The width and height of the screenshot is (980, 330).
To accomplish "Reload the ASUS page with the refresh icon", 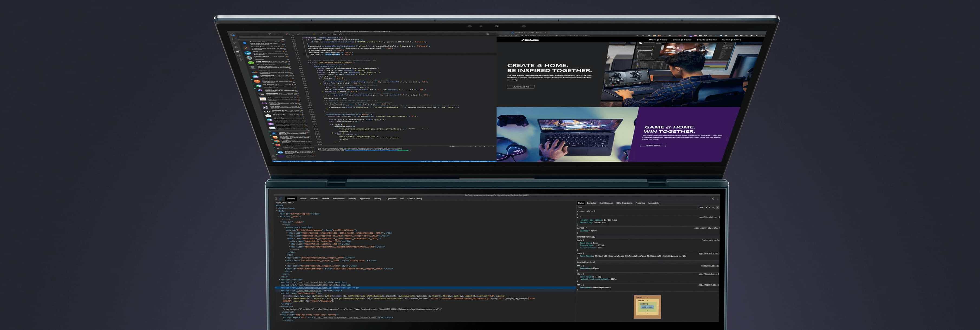I will click(511, 36).
